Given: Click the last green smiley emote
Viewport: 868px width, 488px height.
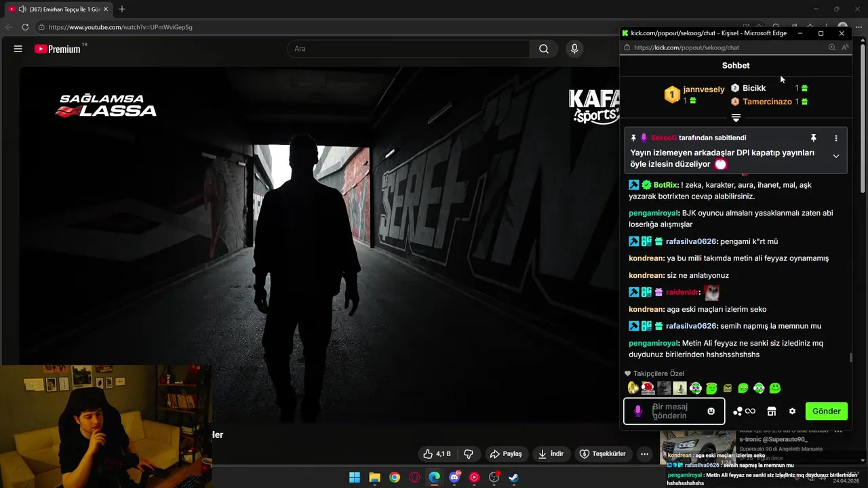Looking at the screenshot, I should pos(775,388).
